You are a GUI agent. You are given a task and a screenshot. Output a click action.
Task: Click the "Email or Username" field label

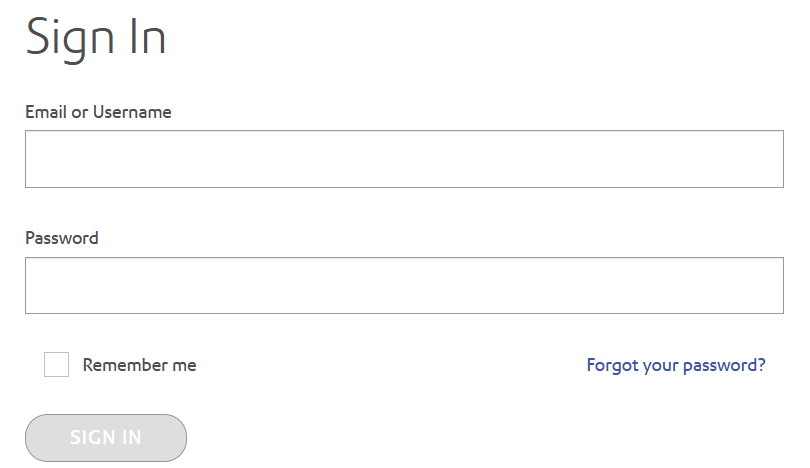click(x=98, y=112)
